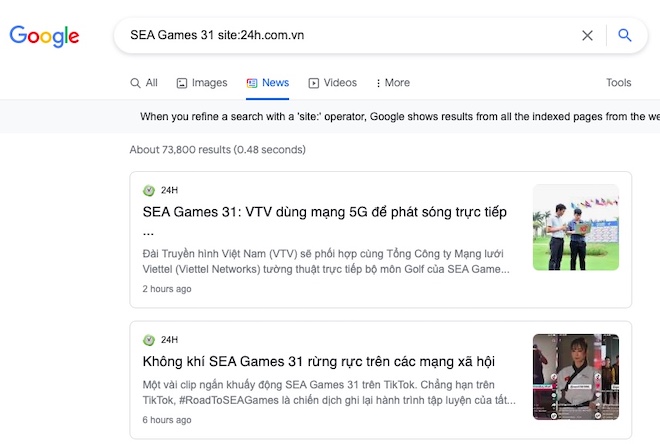This screenshot has width=660, height=444.
Task: Click 24H favicon on second result
Action: pyautogui.click(x=149, y=340)
